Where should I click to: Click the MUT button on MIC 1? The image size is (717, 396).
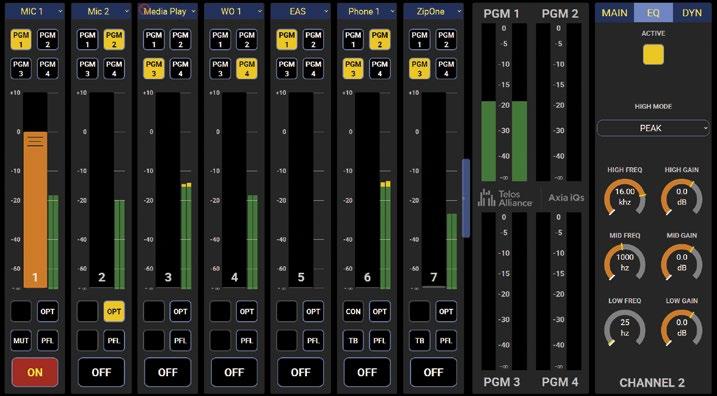[x=21, y=341]
